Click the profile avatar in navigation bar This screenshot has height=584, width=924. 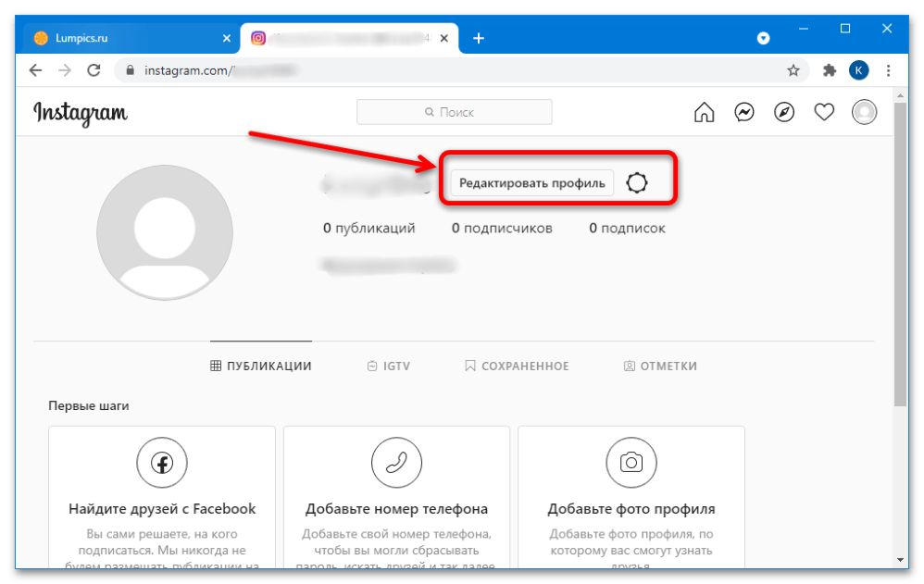click(864, 113)
